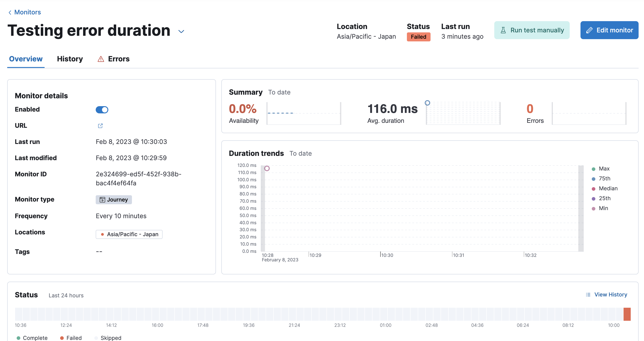The image size is (644, 341).
Task: Switch to the History tab
Action: (70, 59)
